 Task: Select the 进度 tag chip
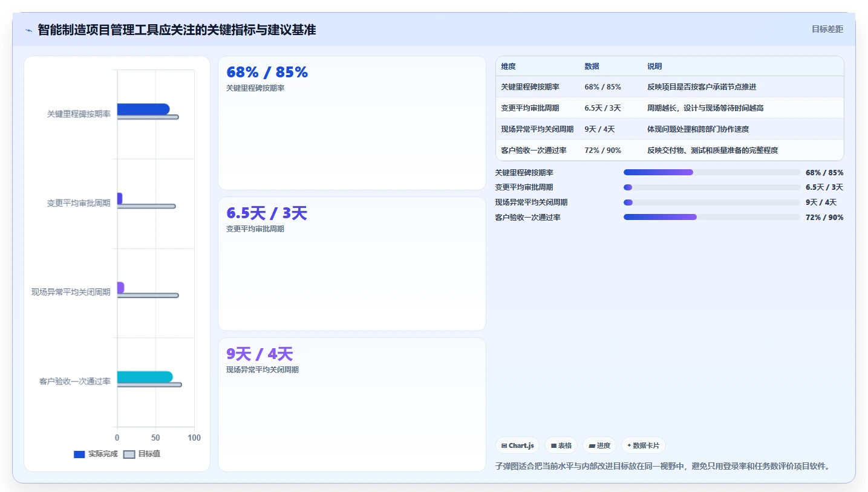(x=599, y=445)
